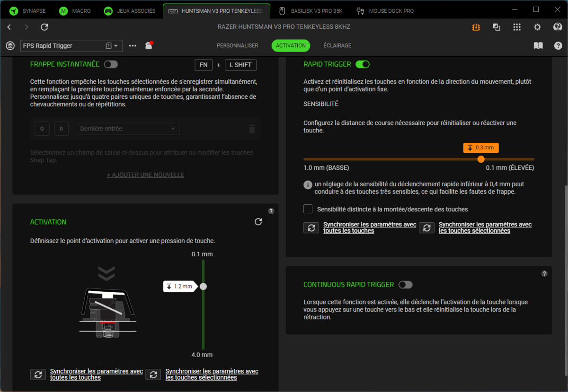Screen dimensions: 568x392
Task: Go back with the left arrow icon
Action: coord(9,27)
